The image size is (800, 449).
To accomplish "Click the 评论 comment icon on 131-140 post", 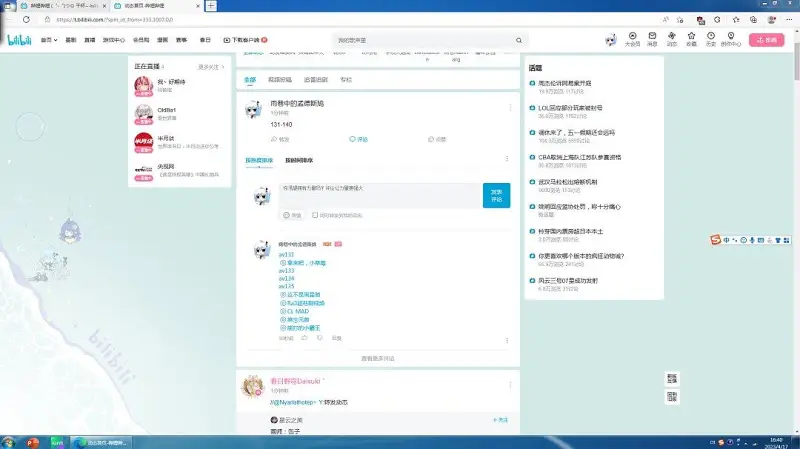I will [352, 139].
